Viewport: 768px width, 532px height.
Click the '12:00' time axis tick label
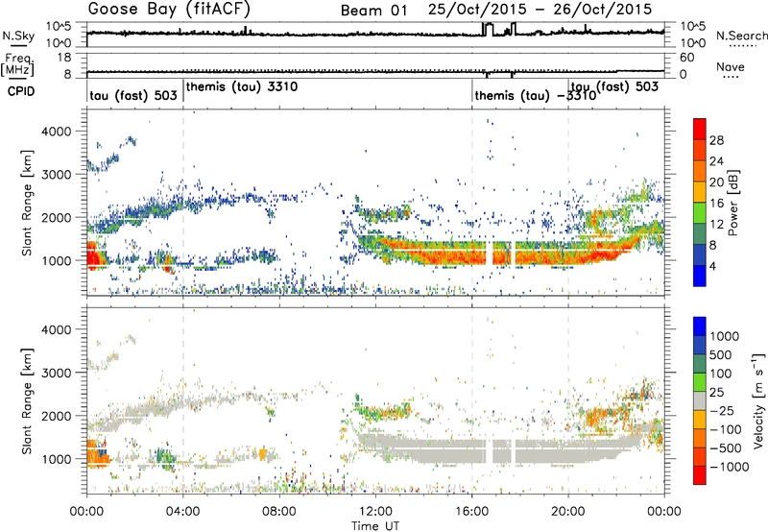point(375,512)
